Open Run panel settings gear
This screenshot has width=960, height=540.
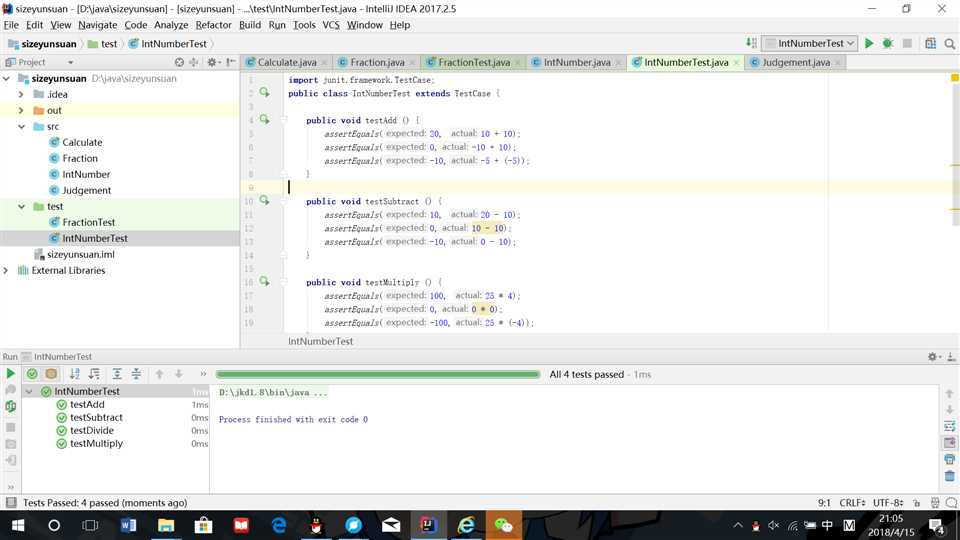(934, 356)
